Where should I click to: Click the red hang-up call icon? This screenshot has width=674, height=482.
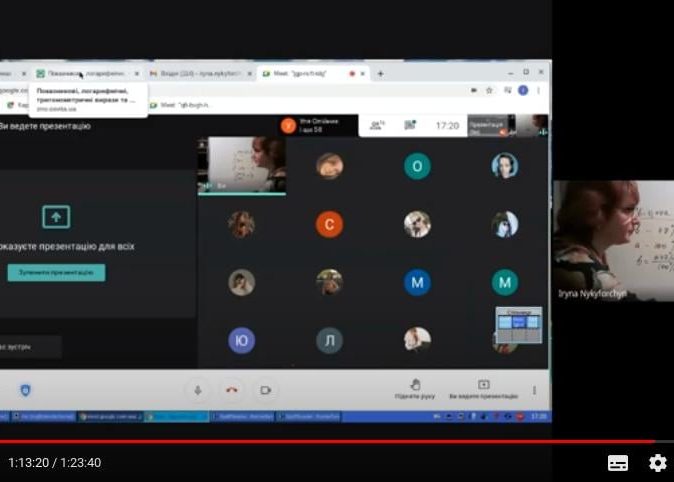click(232, 390)
